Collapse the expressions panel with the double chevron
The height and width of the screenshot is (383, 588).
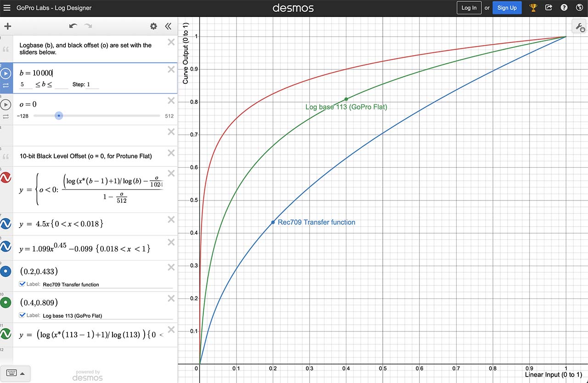(x=168, y=26)
